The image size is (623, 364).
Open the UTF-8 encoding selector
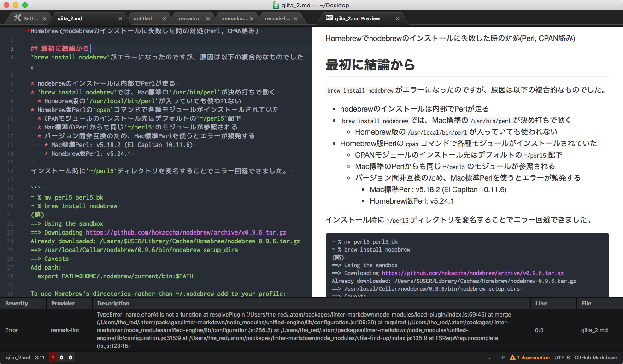(562, 358)
